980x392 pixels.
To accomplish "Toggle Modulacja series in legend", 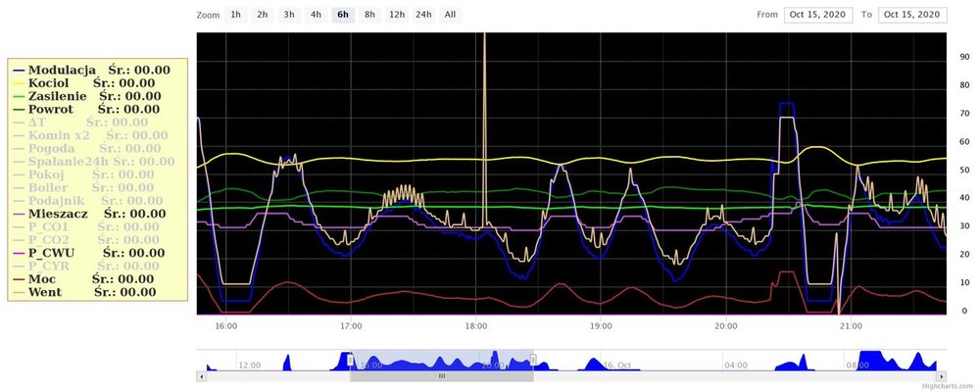I will pyautogui.click(x=91, y=70).
